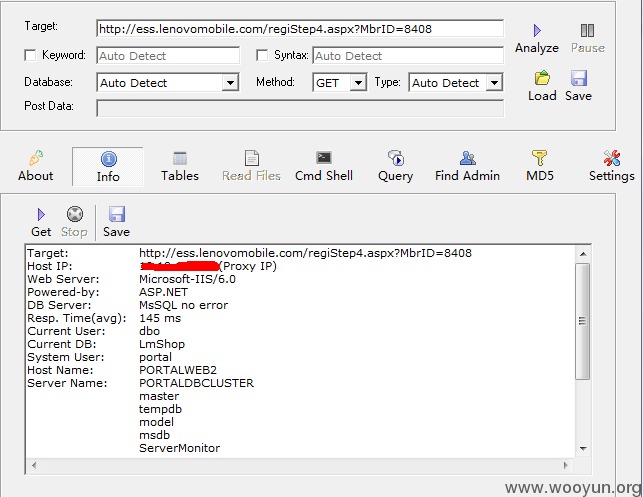The height and width of the screenshot is (497, 643).
Task: Select the 'model' database entry
Action: [156, 422]
